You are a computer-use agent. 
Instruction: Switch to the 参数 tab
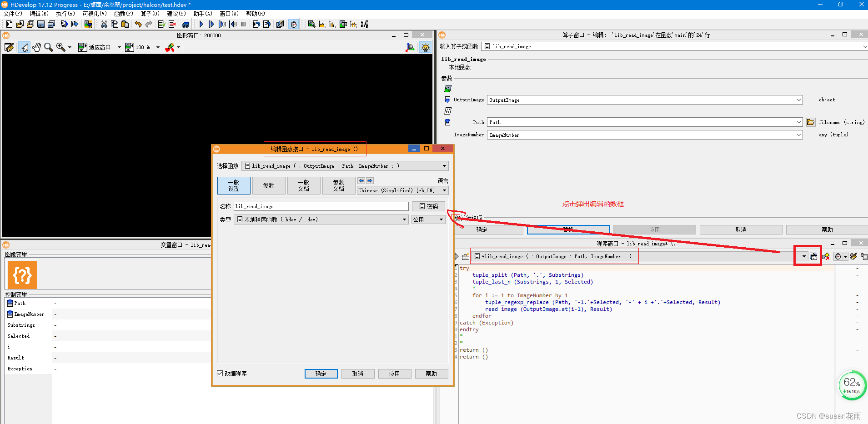(269, 185)
